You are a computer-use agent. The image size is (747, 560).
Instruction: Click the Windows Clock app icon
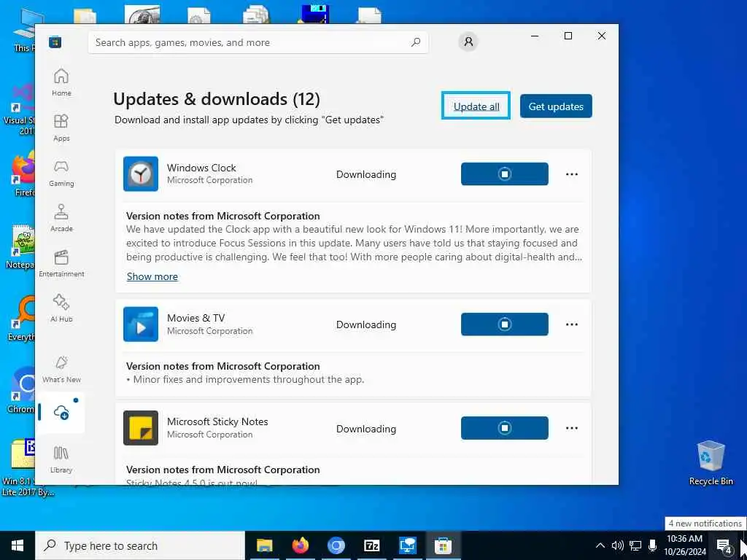pyautogui.click(x=141, y=174)
